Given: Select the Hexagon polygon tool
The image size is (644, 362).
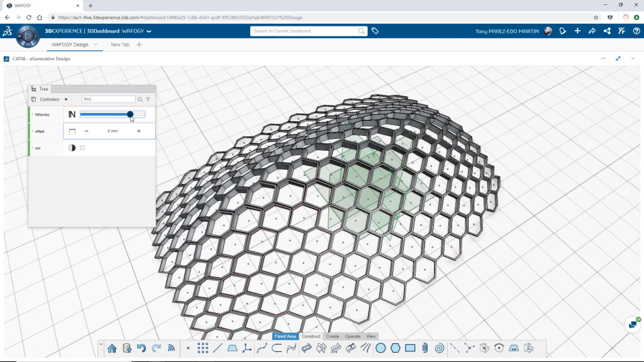Looking at the screenshot, I should (395, 348).
